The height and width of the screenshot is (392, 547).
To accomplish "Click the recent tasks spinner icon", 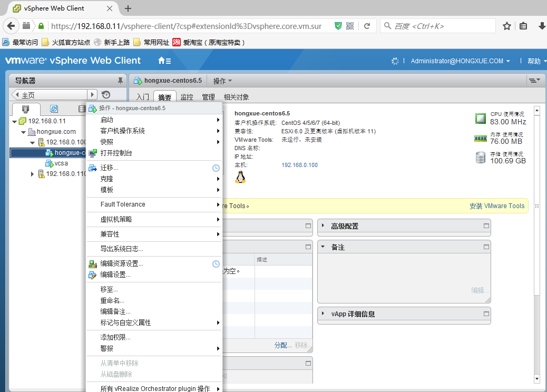I will (x=395, y=61).
